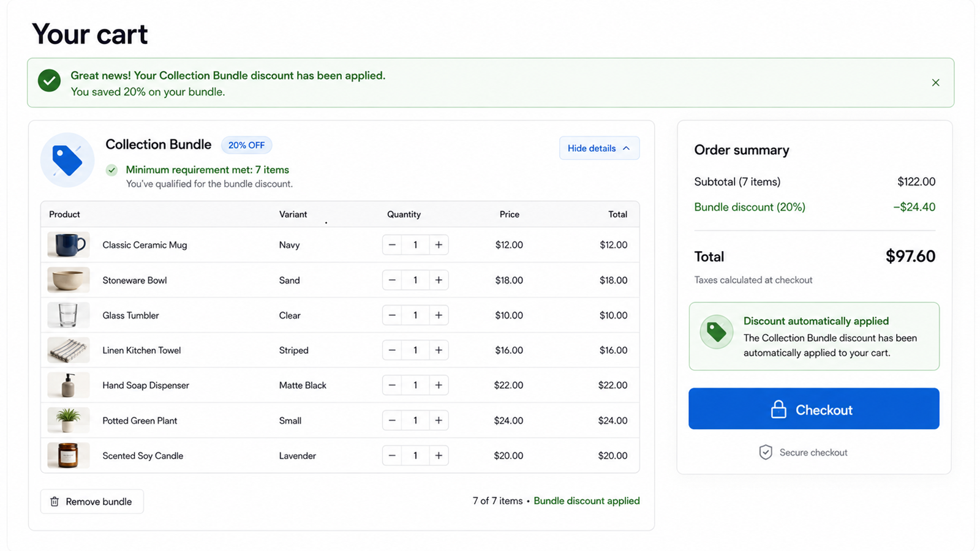980x551 pixels.
Task: Click the minimum requirement met check icon
Action: point(111,170)
